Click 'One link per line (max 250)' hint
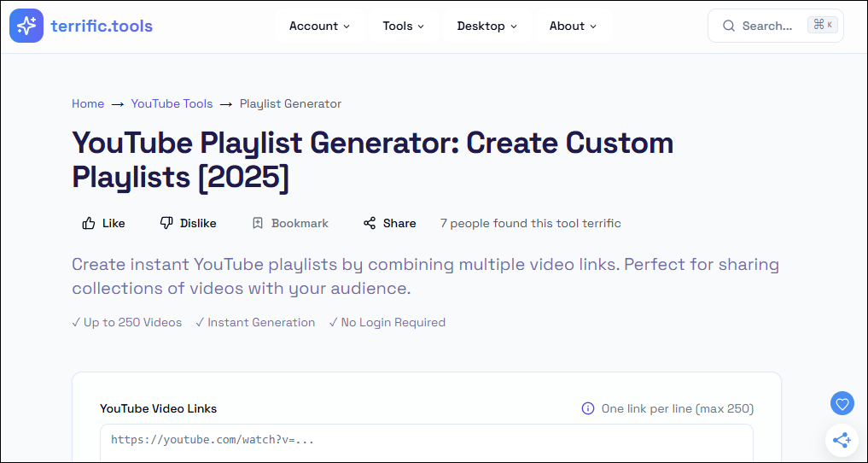 678,408
